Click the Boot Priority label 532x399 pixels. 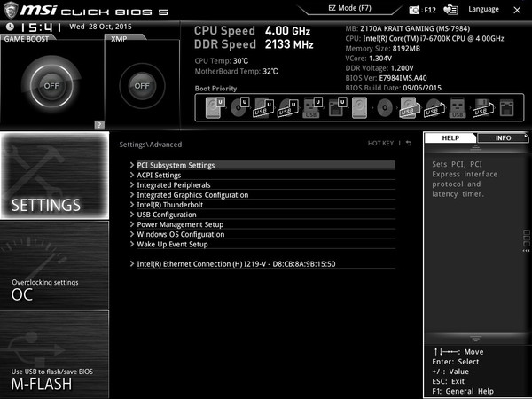click(x=215, y=89)
